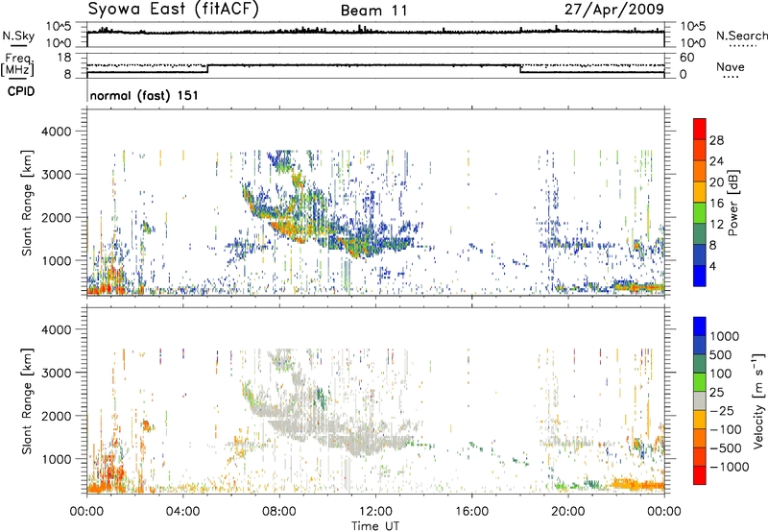Click the "12:00" time tick label
The width and height of the screenshot is (768, 532).
point(375,512)
